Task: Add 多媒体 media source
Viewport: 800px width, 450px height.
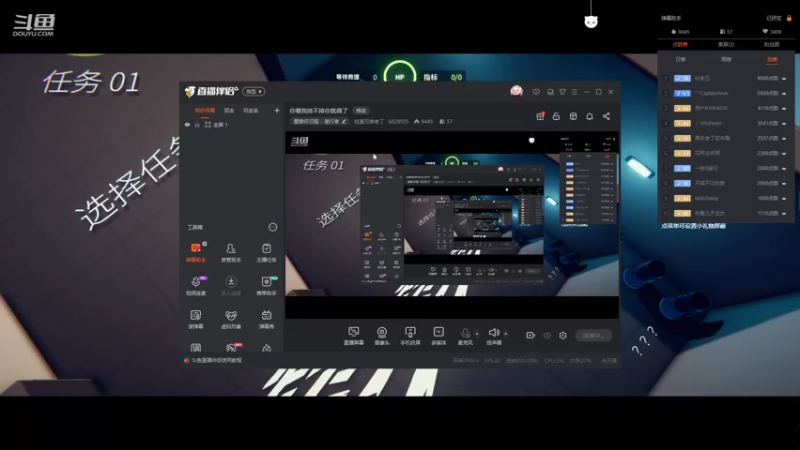Action: coord(438,336)
